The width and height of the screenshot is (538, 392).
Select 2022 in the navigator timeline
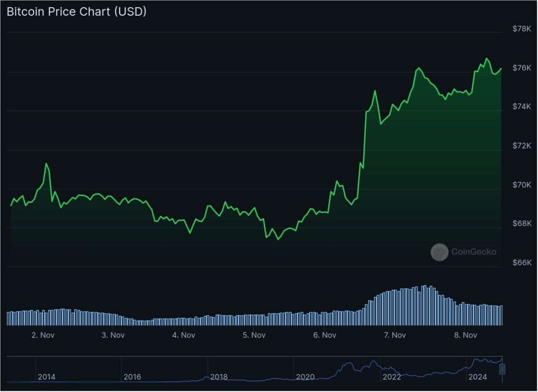pyautogui.click(x=391, y=377)
